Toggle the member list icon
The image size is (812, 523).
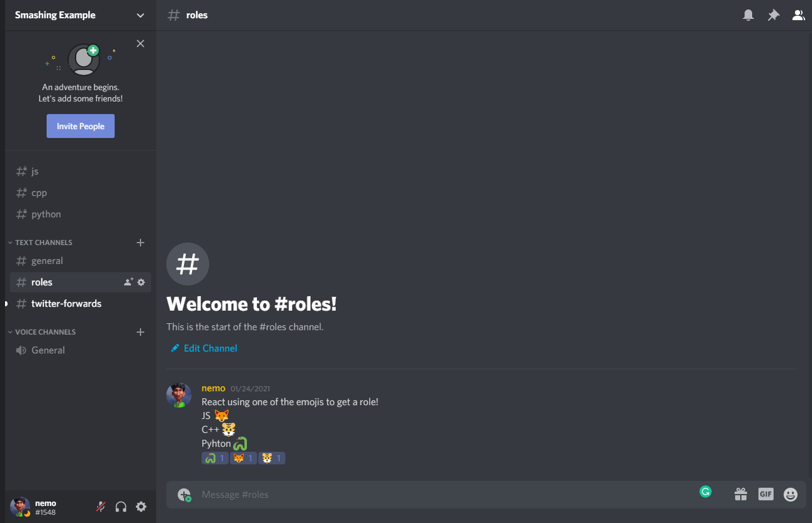tap(798, 15)
